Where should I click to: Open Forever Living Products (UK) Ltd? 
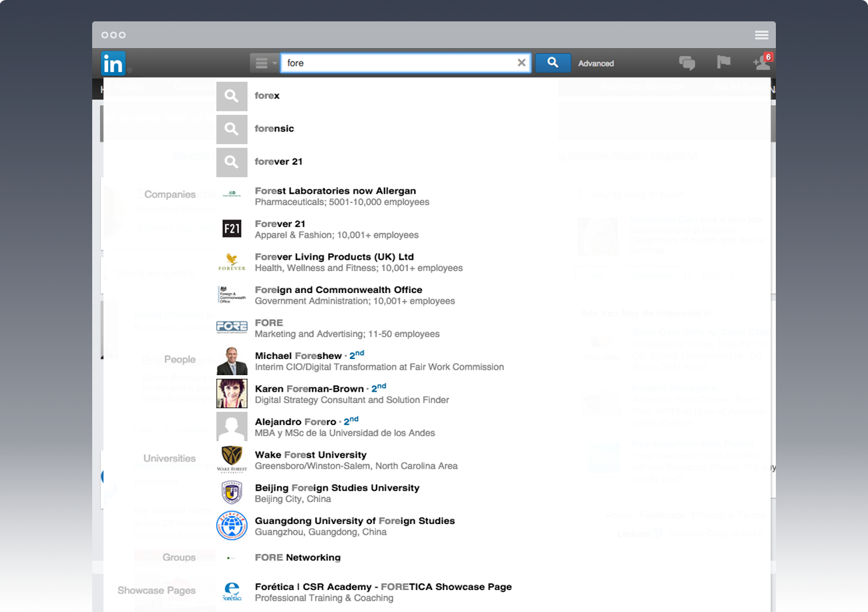pyautogui.click(x=335, y=257)
